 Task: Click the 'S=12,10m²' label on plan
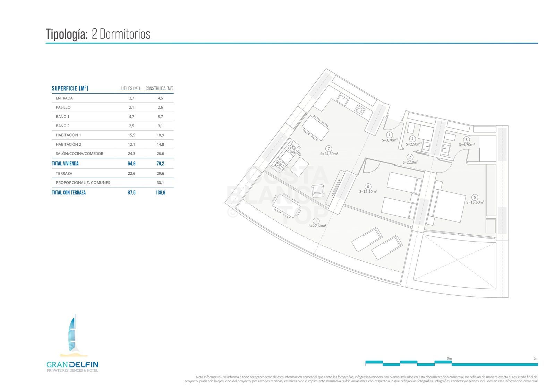click(368, 191)
